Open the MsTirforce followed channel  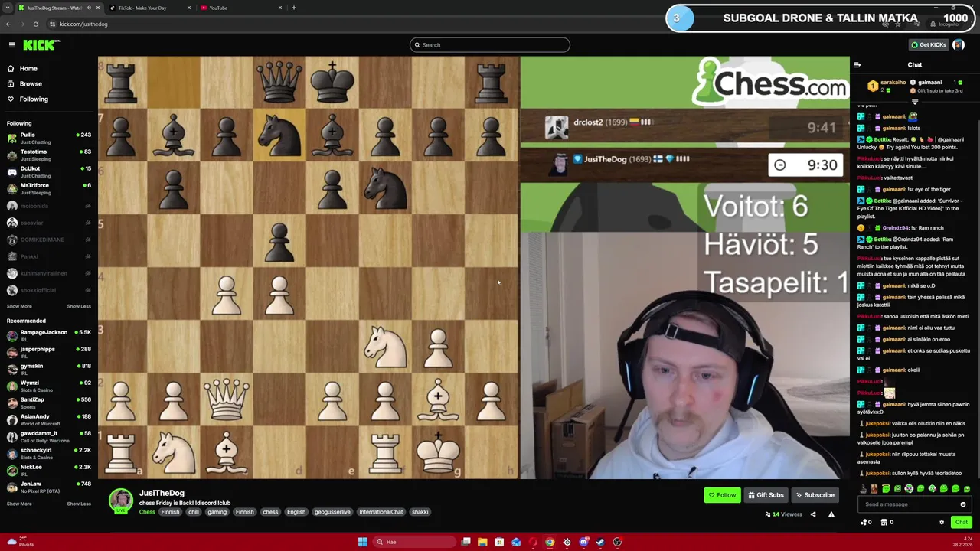tap(47, 189)
